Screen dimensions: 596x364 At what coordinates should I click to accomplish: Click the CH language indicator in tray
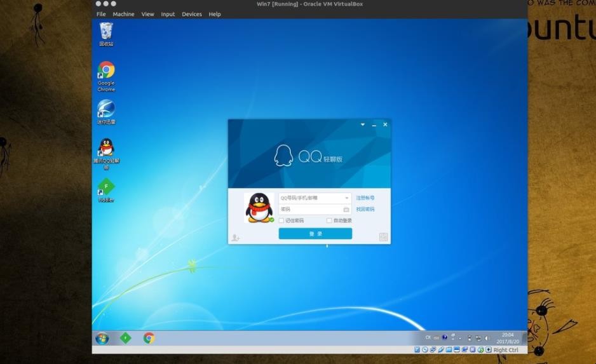(x=428, y=337)
